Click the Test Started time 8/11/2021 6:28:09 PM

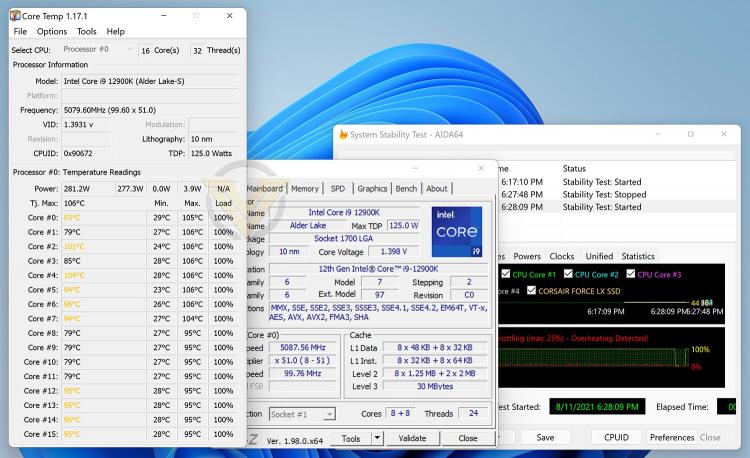597,407
